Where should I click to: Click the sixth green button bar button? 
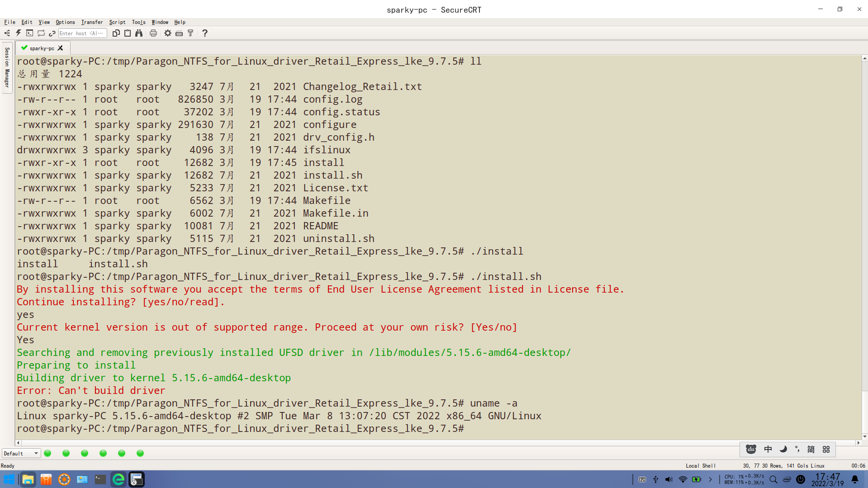pyautogui.click(x=140, y=453)
